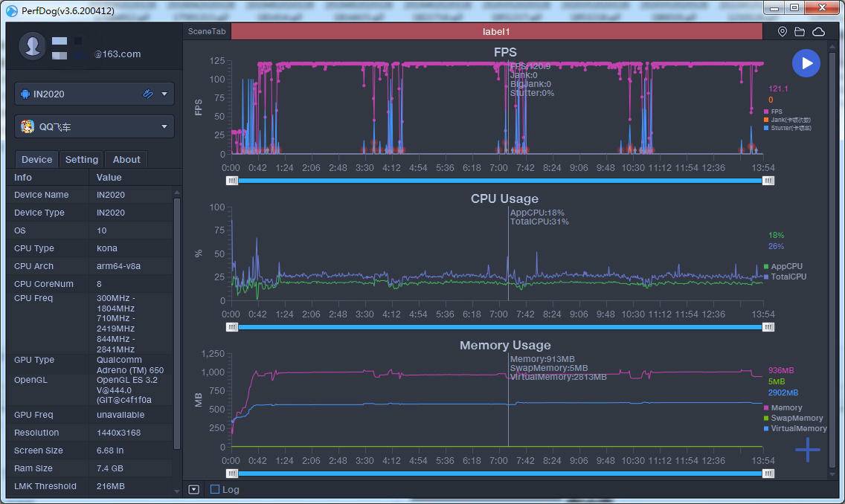This screenshot has height=504, width=845.
Task: Click the red label1 scene bar
Action: [x=496, y=31]
